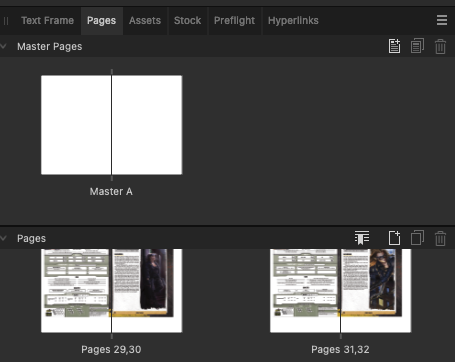The width and height of the screenshot is (455, 362).
Task: Duplicate the selected master page
Action: (x=417, y=46)
